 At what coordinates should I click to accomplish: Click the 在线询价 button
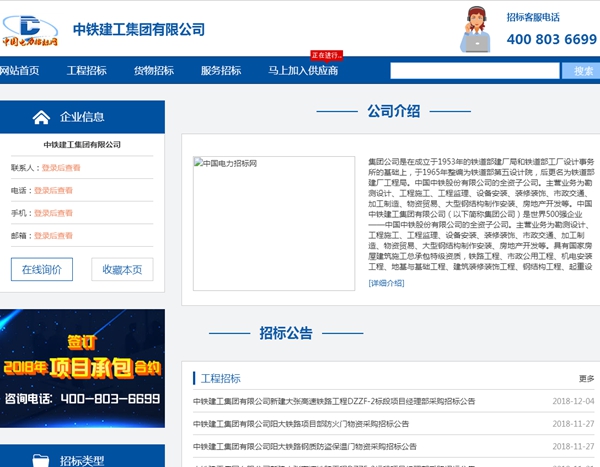coord(41,269)
